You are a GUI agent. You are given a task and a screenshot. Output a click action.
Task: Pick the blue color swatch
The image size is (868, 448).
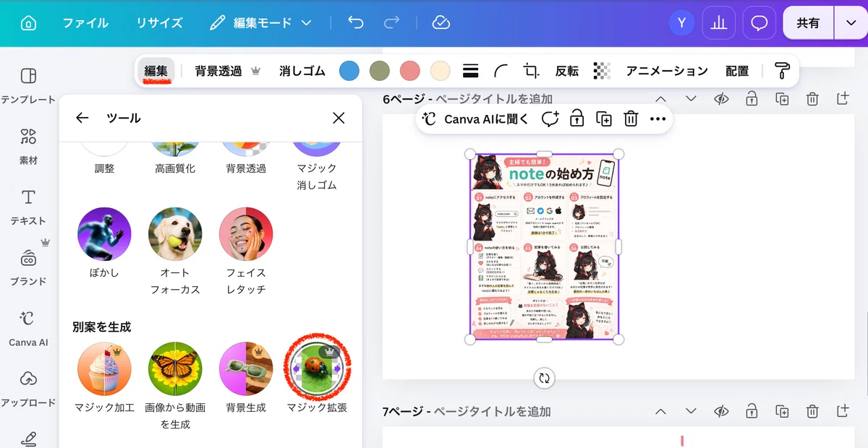[x=349, y=71]
